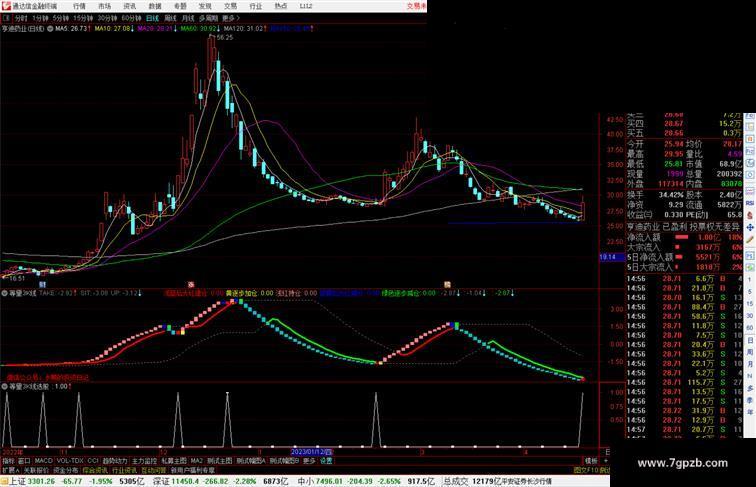
Task: Select the VOL-TDX indicator tab
Action: [x=70, y=461]
